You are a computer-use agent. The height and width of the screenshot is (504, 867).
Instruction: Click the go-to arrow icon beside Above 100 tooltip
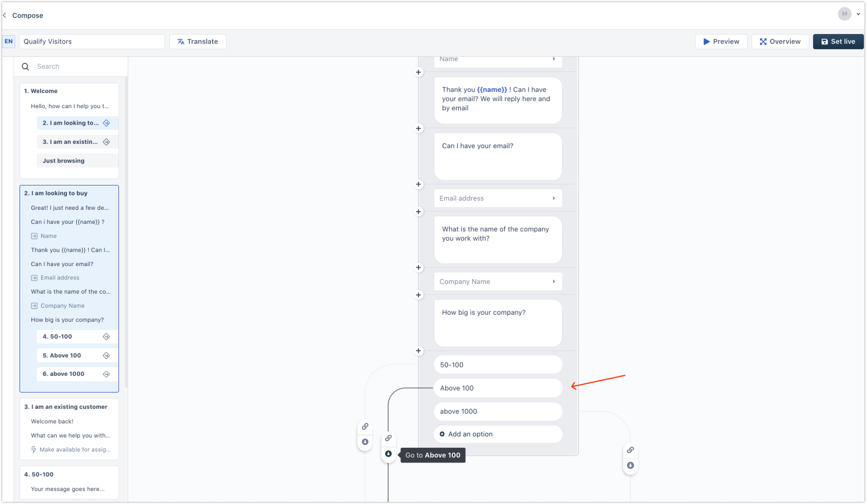tap(388, 454)
